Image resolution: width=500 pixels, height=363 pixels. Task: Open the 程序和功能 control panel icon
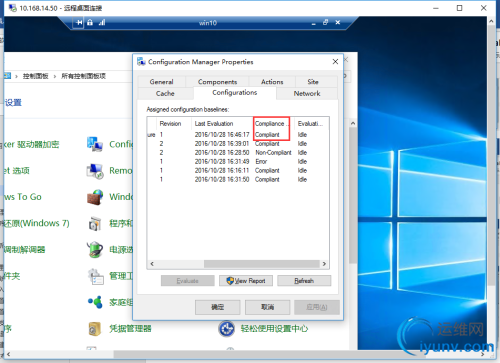(x=95, y=223)
